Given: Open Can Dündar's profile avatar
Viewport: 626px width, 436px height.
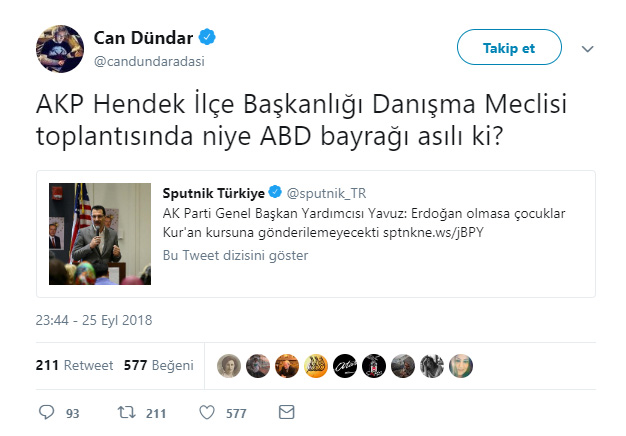Looking at the screenshot, I should [x=60, y=49].
